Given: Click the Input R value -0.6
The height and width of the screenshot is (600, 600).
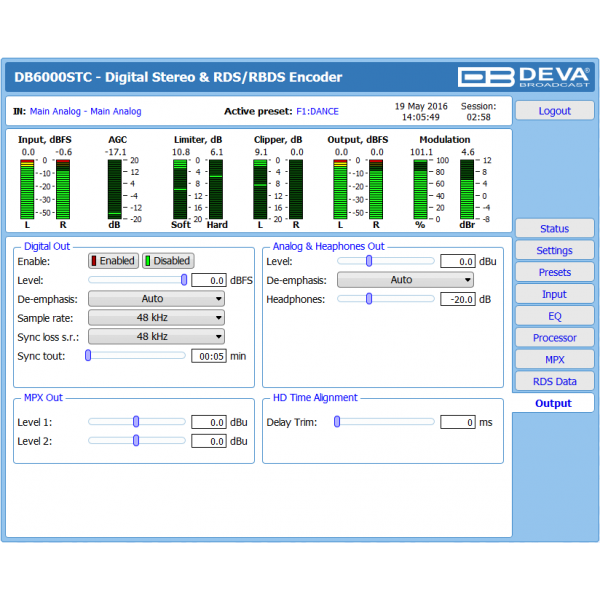Looking at the screenshot, I should pos(64,152).
